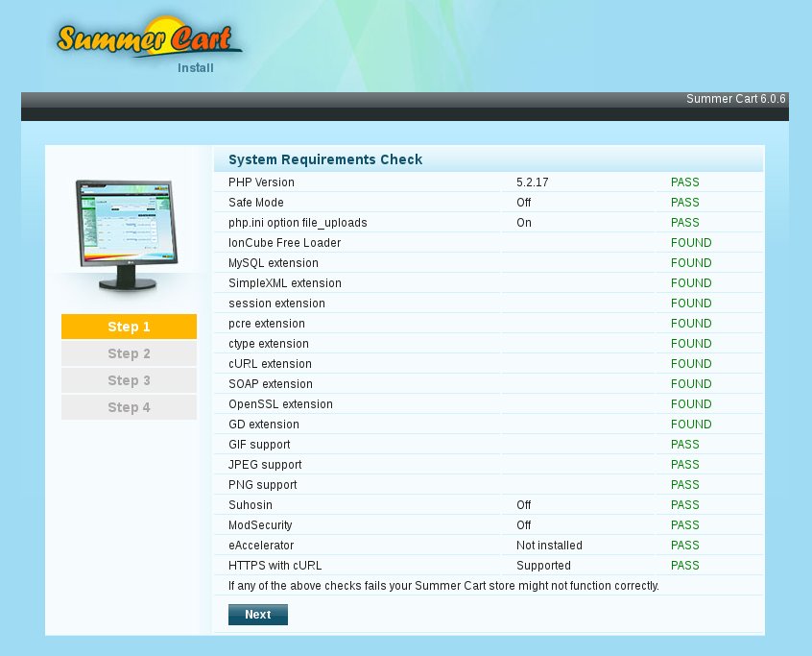Screen dimensions: 812x656
Task: Click the eAccelerator Not installed value
Action: coord(549,546)
